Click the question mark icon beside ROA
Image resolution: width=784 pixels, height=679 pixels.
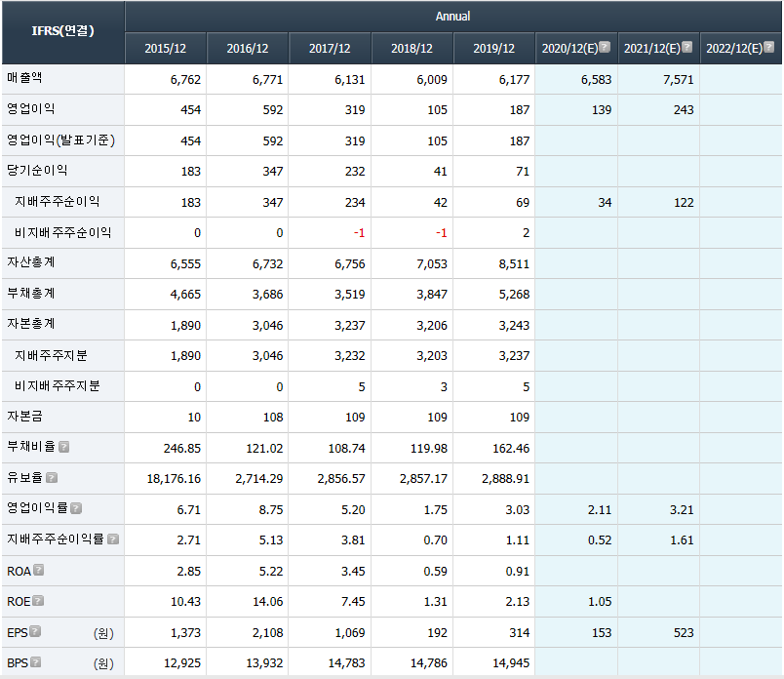tap(38, 570)
